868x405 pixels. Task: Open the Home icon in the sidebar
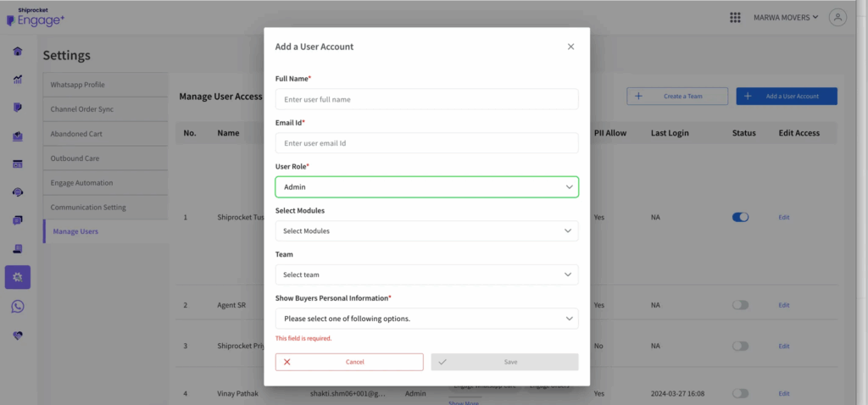coord(18,51)
